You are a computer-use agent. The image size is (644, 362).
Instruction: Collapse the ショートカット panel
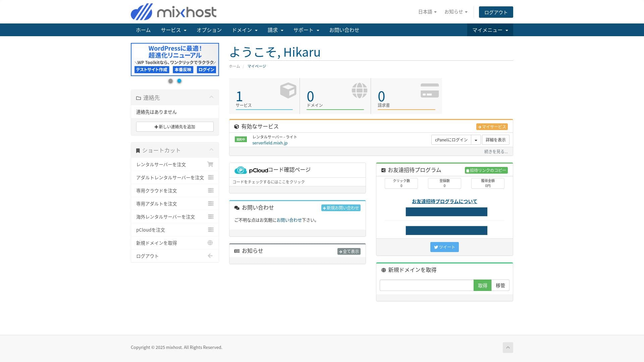[211, 150]
